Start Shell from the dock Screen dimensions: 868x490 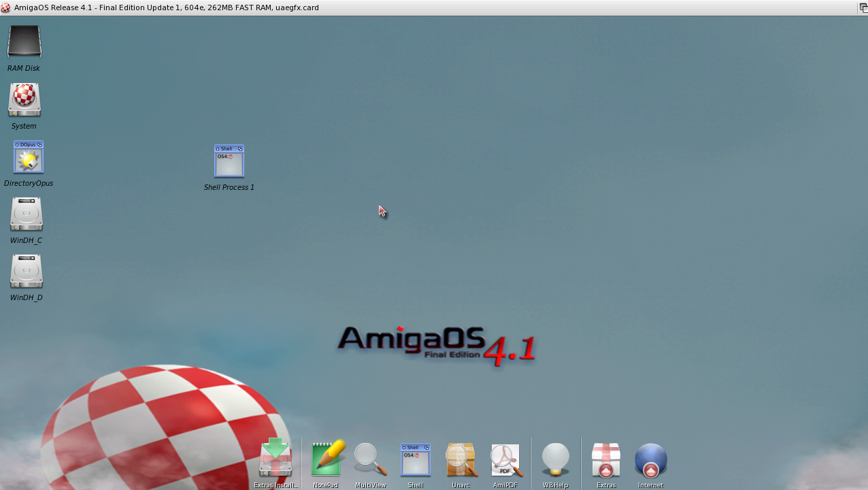pyautogui.click(x=415, y=459)
